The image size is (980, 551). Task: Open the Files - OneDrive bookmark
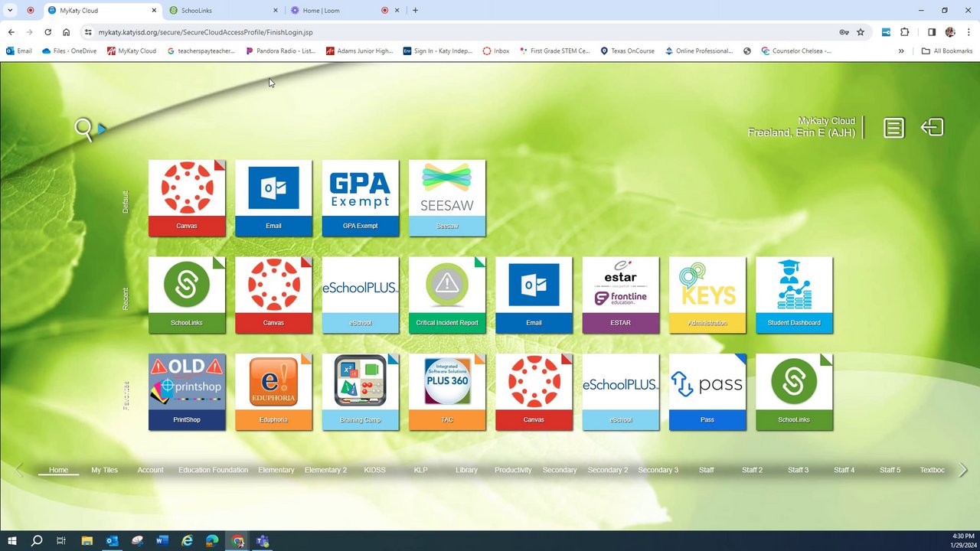pos(69,51)
